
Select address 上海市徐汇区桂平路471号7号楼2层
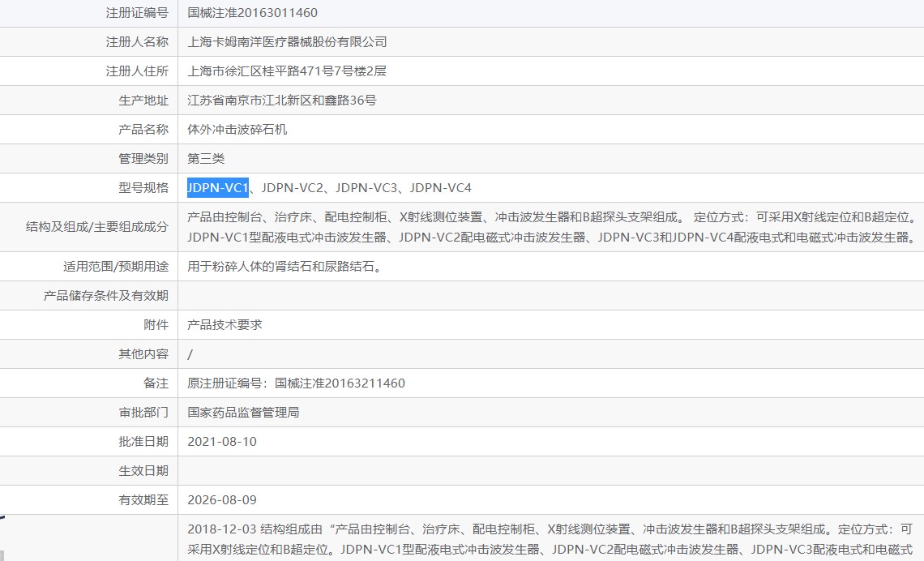pyautogui.click(x=286, y=71)
